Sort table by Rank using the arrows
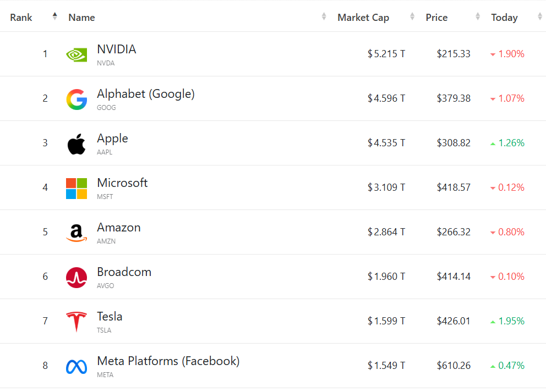This screenshot has width=546, height=392. 54,16
